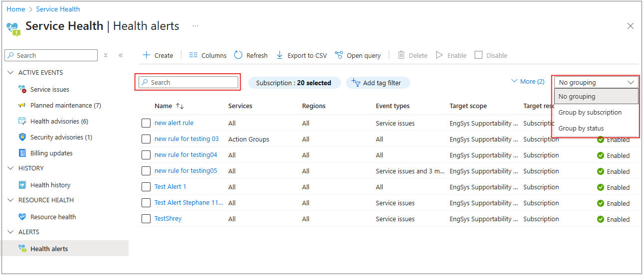Click the Service issues sidebar icon

point(22,89)
